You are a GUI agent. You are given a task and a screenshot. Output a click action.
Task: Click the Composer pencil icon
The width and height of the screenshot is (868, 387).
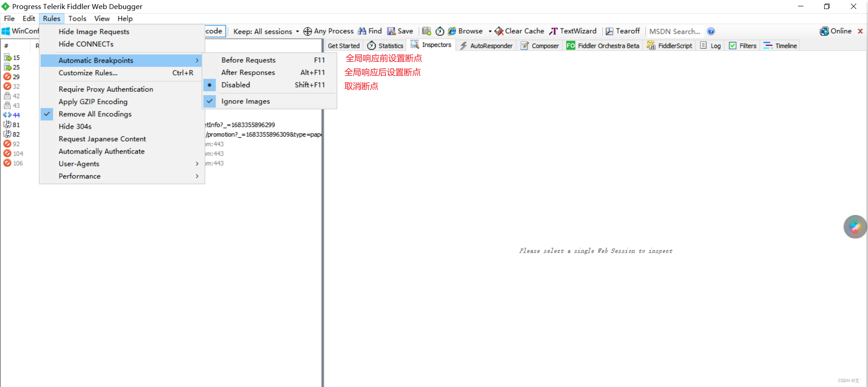[524, 46]
